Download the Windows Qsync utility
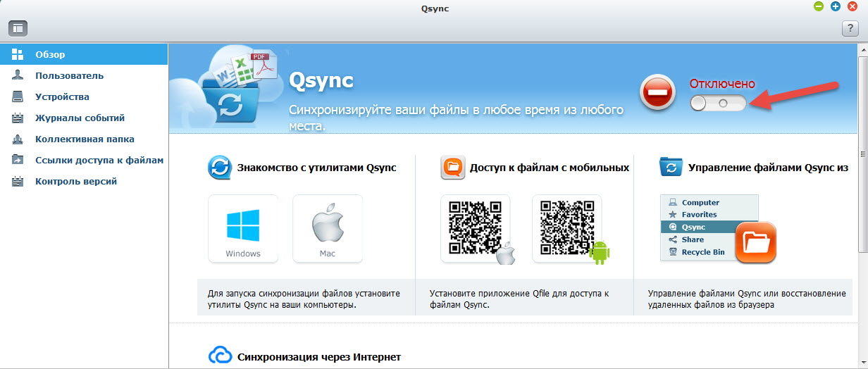Viewport: 868px width, 369px height. (243, 229)
